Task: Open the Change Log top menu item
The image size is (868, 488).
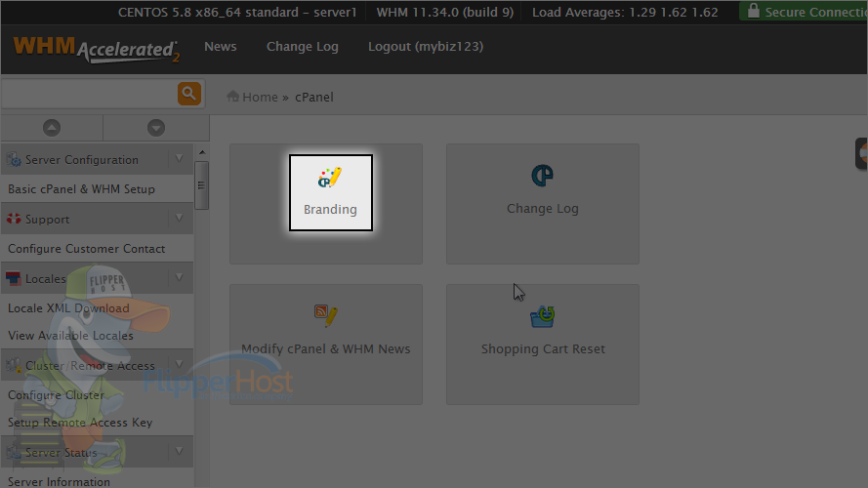Action: pos(303,47)
